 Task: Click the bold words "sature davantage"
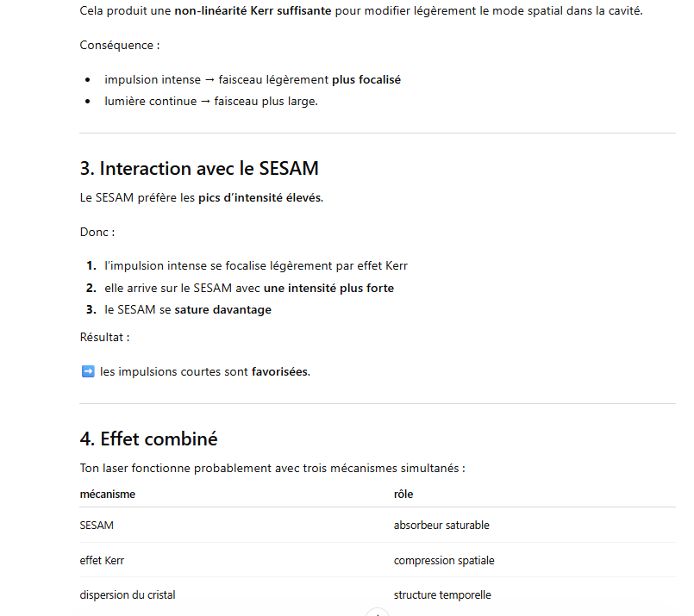[x=222, y=309]
